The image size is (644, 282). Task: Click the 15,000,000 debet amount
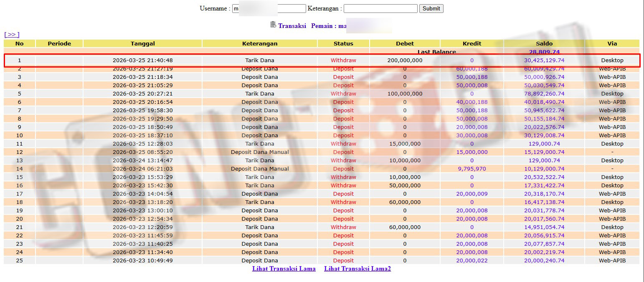click(x=405, y=144)
